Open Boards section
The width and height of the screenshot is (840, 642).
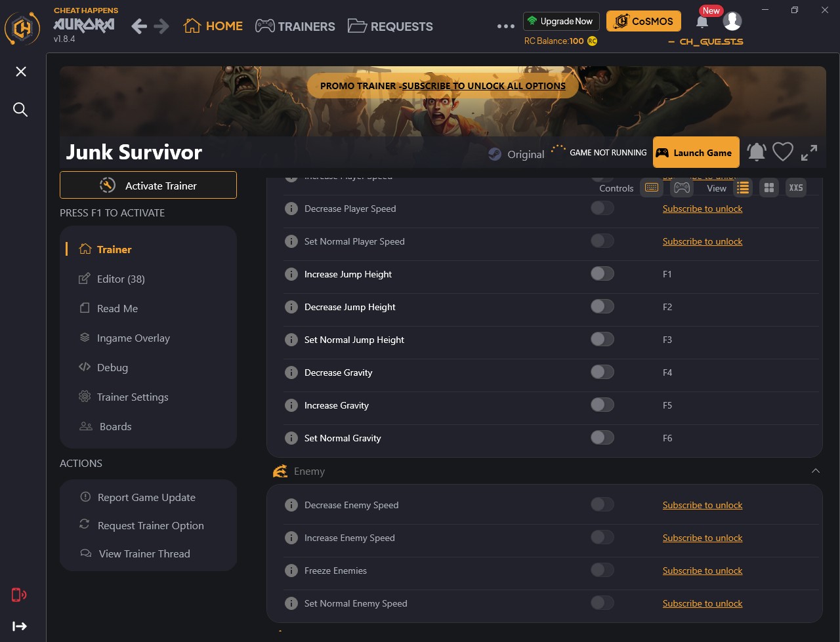click(x=106, y=426)
